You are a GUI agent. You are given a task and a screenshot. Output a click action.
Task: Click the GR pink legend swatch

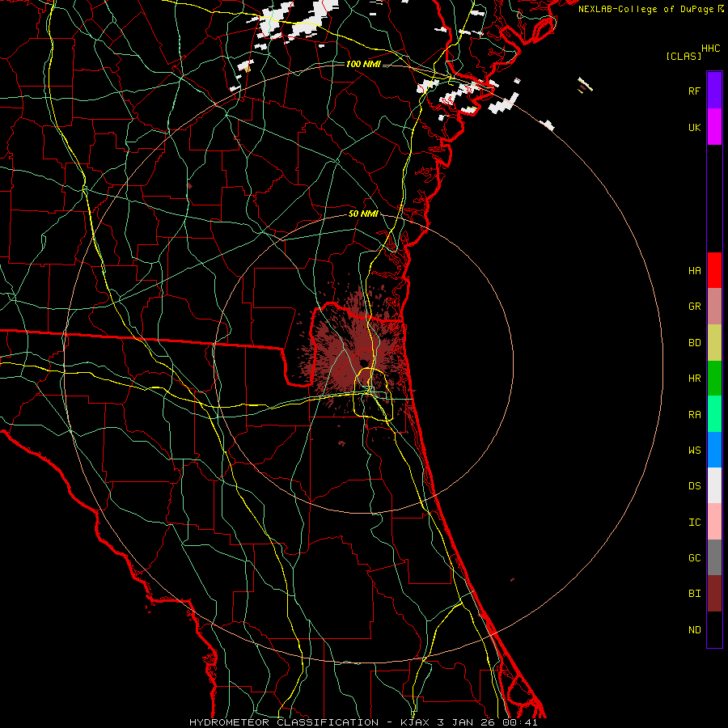(714, 307)
